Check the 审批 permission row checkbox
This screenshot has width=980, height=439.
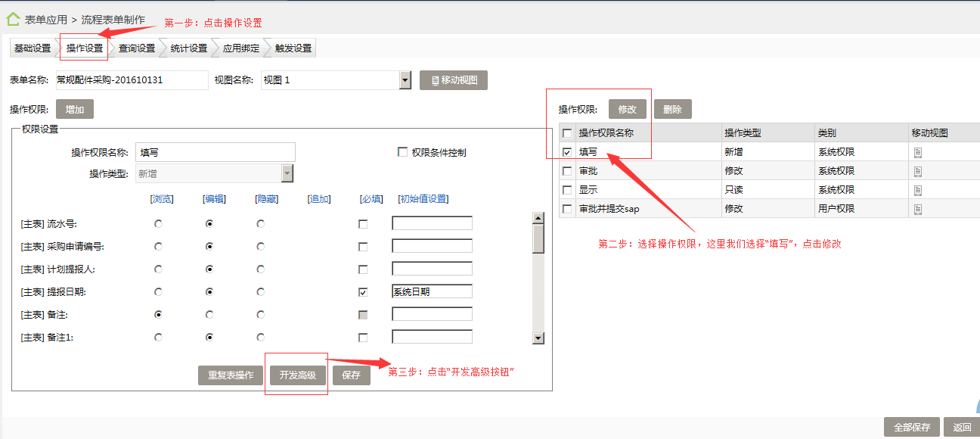(567, 171)
